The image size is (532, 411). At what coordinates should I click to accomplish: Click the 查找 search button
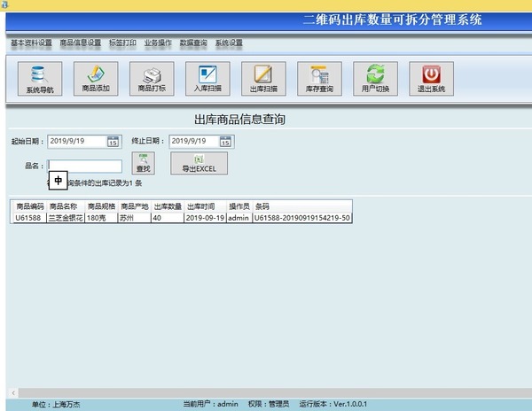[x=143, y=163]
